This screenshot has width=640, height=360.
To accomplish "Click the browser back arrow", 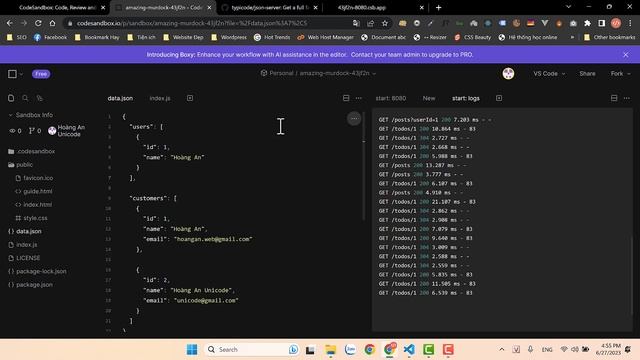I will [x=10, y=23].
